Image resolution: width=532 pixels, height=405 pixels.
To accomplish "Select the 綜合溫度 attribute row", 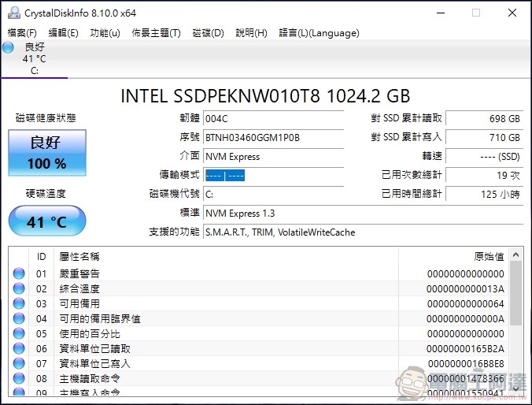I will [x=259, y=288].
